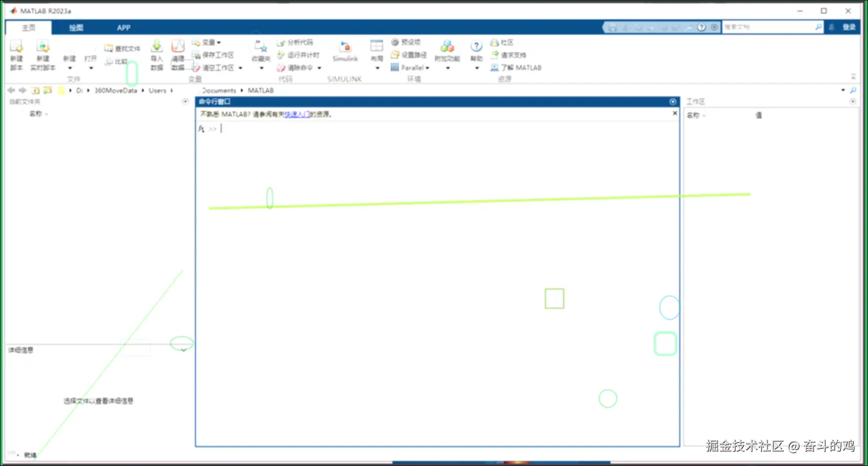Minimize the toolstrip with collapse arrow
The width and height of the screenshot is (868, 466).
[853, 76]
